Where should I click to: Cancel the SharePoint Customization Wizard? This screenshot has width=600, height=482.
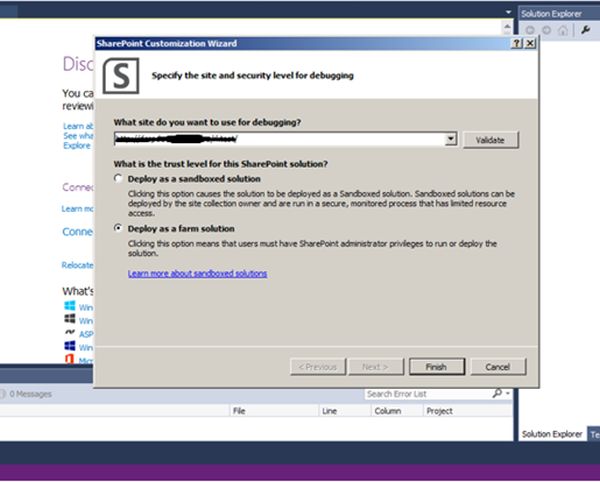(498, 367)
